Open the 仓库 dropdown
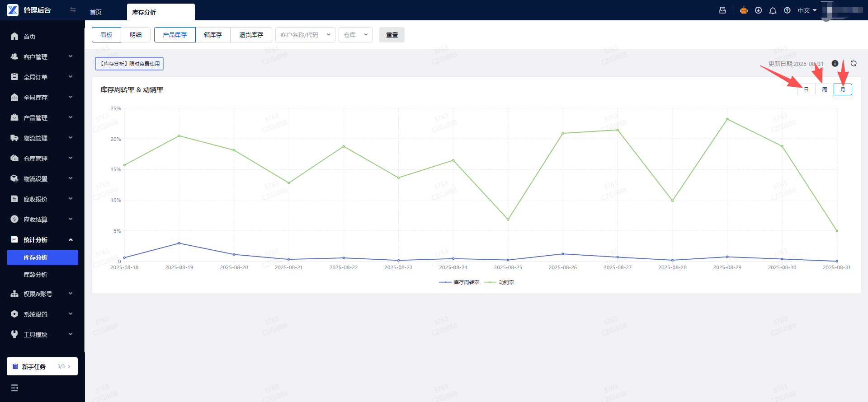This screenshot has height=402, width=868. click(355, 35)
